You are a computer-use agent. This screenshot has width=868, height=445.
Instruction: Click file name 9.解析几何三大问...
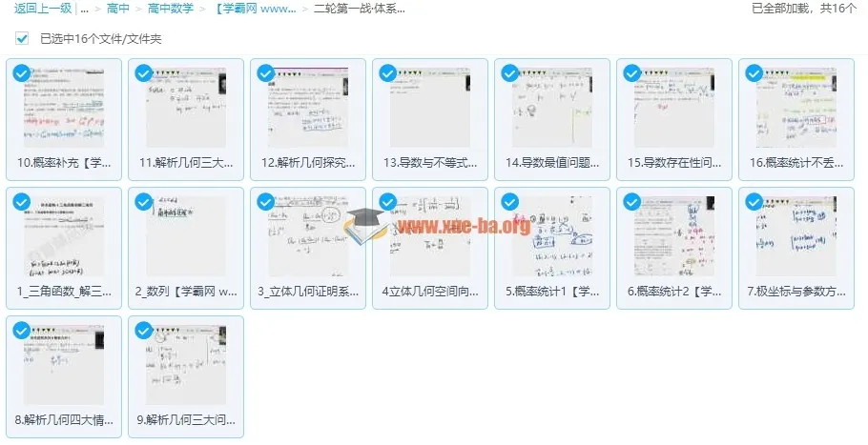point(186,420)
